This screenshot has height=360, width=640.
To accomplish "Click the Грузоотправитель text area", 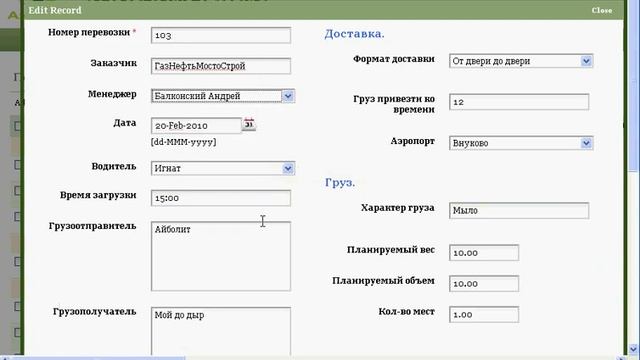I will [221, 256].
